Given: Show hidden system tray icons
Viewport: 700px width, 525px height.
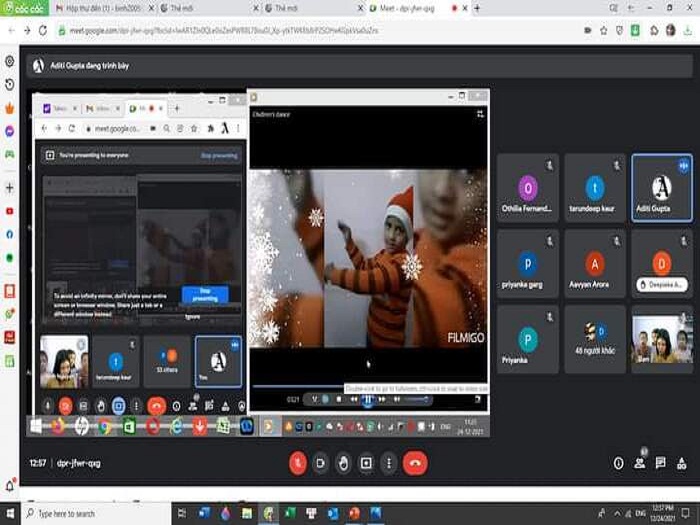Looking at the screenshot, I should tap(617, 513).
